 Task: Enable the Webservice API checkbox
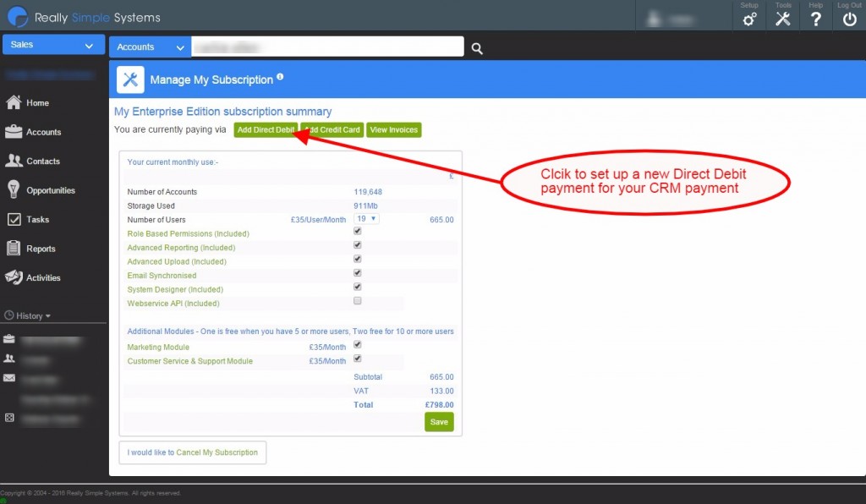pyautogui.click(x=357, y=300)
